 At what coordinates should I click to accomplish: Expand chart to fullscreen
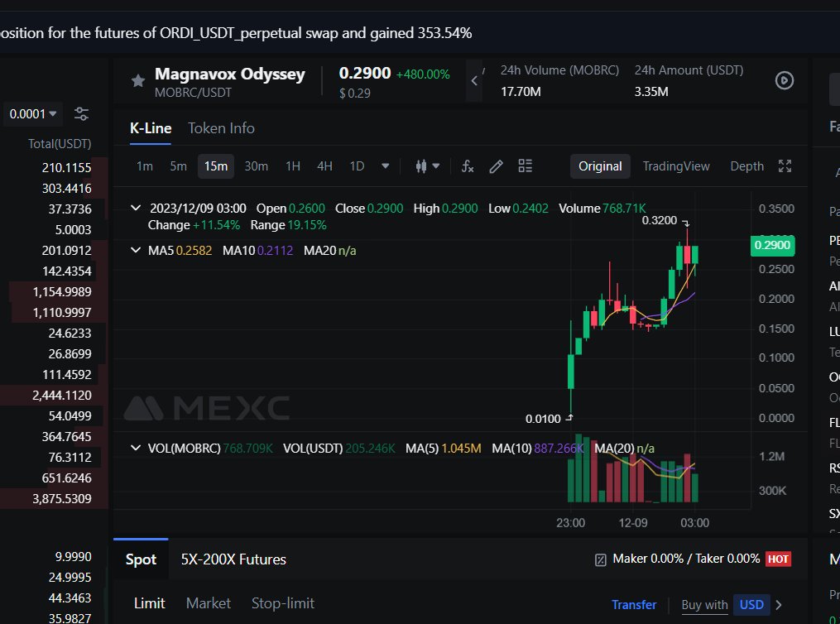tap(785, 166)
